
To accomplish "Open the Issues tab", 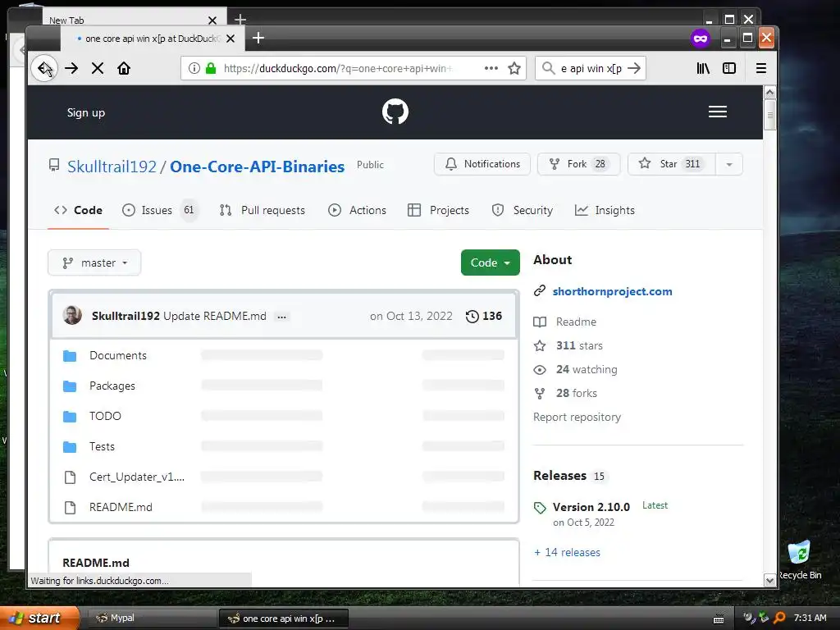I will pos(159,210).
